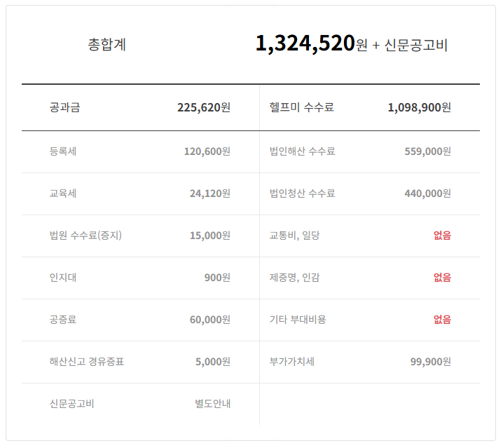Select the 인지대 amount 900원

point(217,278)
